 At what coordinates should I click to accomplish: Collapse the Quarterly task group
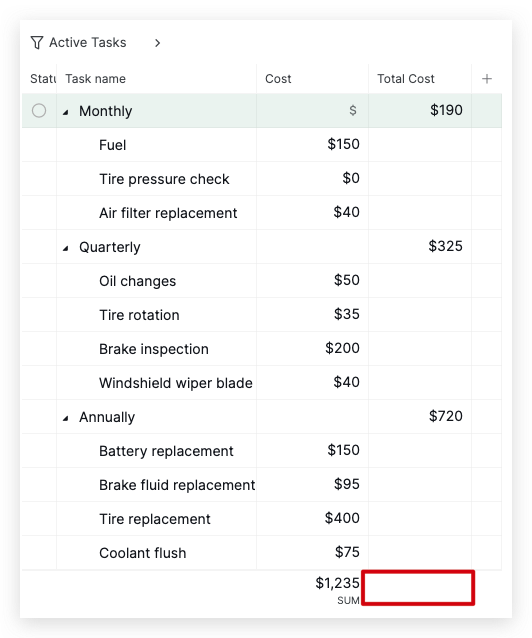coord(66,248)
